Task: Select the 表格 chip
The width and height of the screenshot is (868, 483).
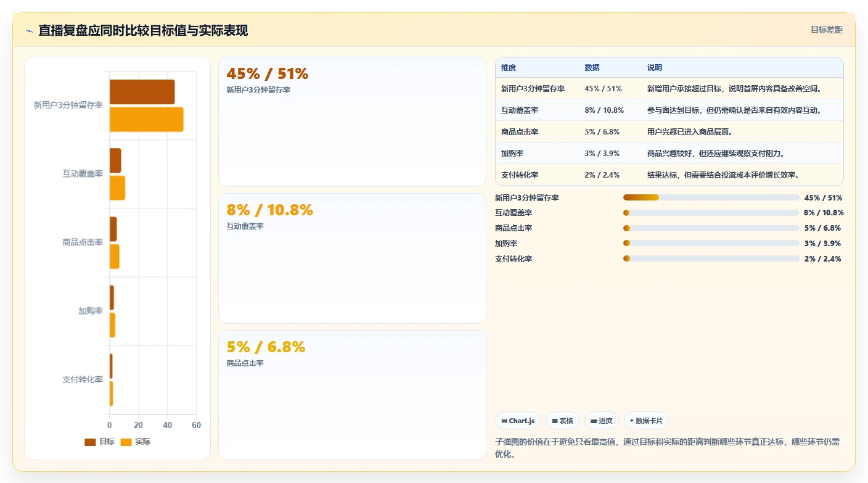Action: (x=562, y=421)
